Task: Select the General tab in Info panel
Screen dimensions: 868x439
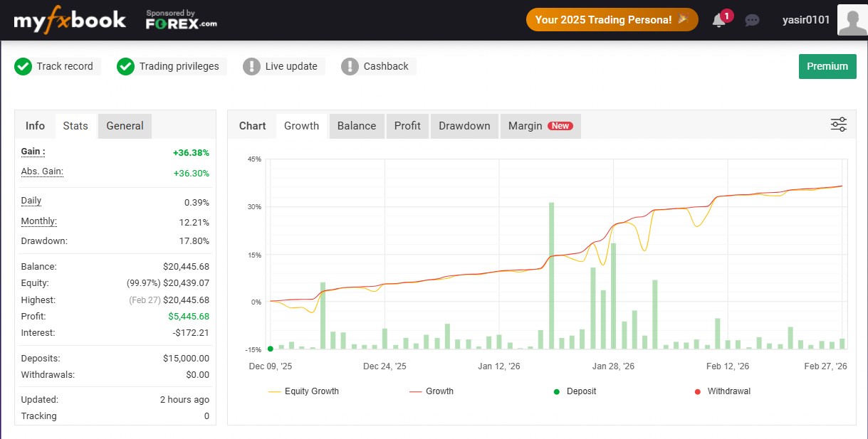Action: pos(125,126)
